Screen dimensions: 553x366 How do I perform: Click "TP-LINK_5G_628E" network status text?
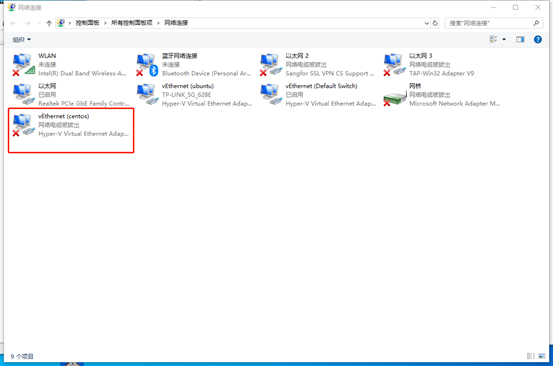186,94
